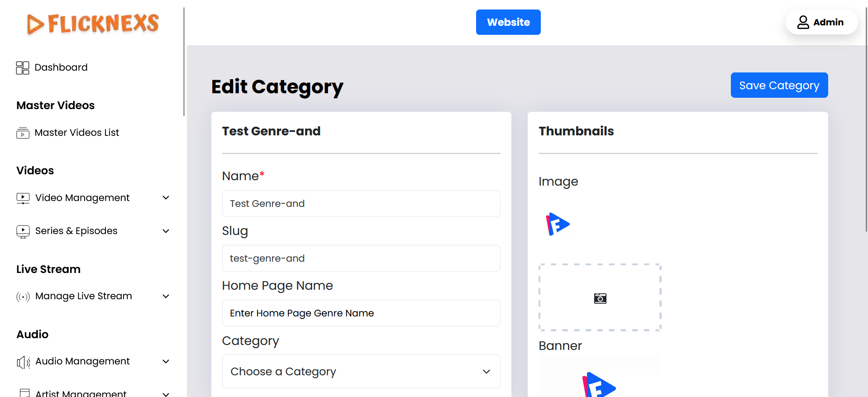Screen dimensions: 868x397
Task: Click the Manage Live Stream broadcast icon
Action: coord(23,297)
